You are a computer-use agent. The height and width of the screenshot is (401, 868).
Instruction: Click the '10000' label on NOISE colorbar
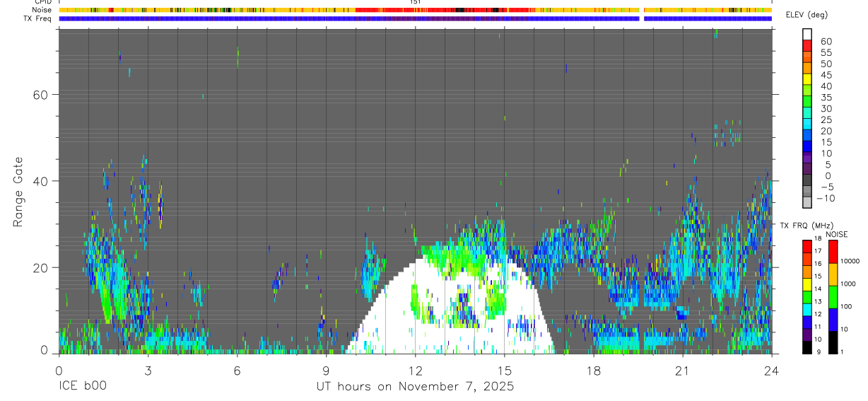coord(850,261)
